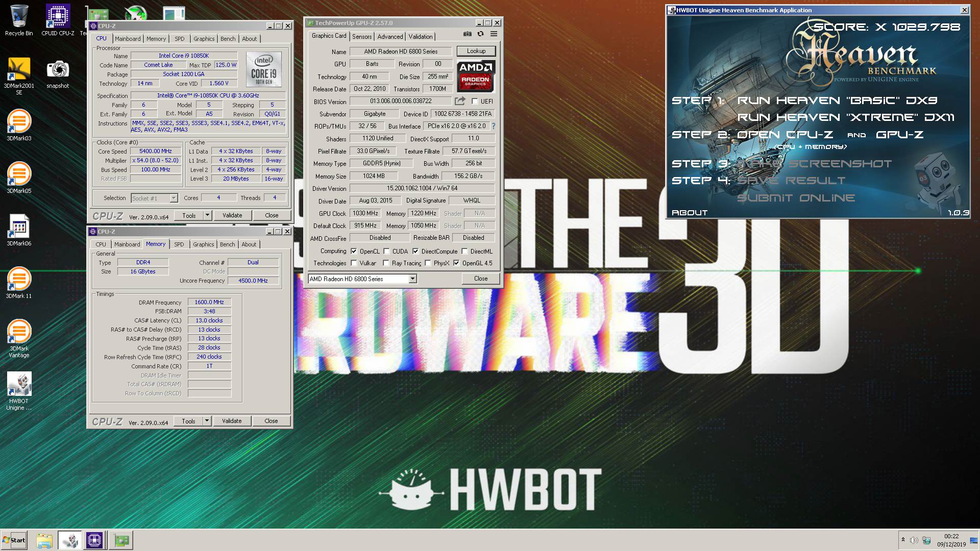980x551 pixels.
Task: Switch to the CPU-Z taskbar button
Action: [x=94, y=540]
